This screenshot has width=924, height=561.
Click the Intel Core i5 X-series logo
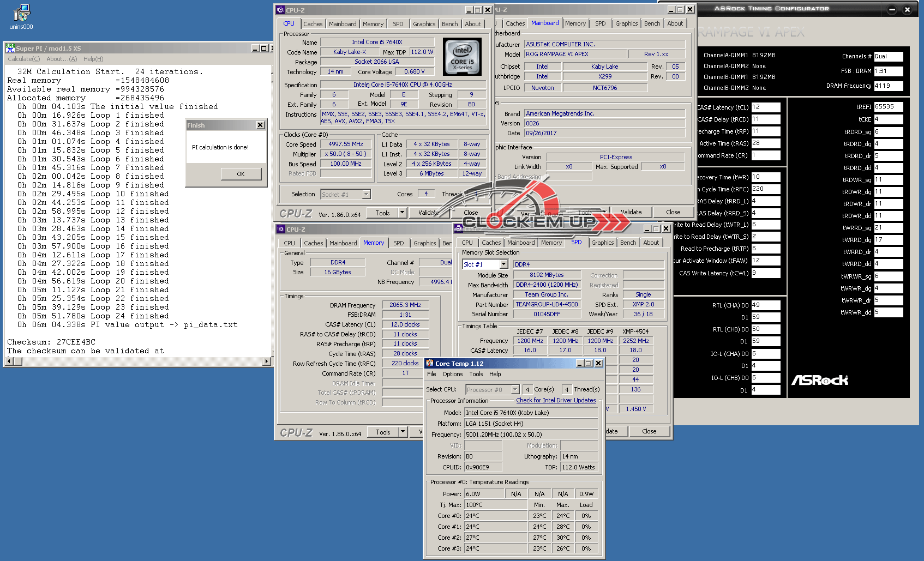462,57
